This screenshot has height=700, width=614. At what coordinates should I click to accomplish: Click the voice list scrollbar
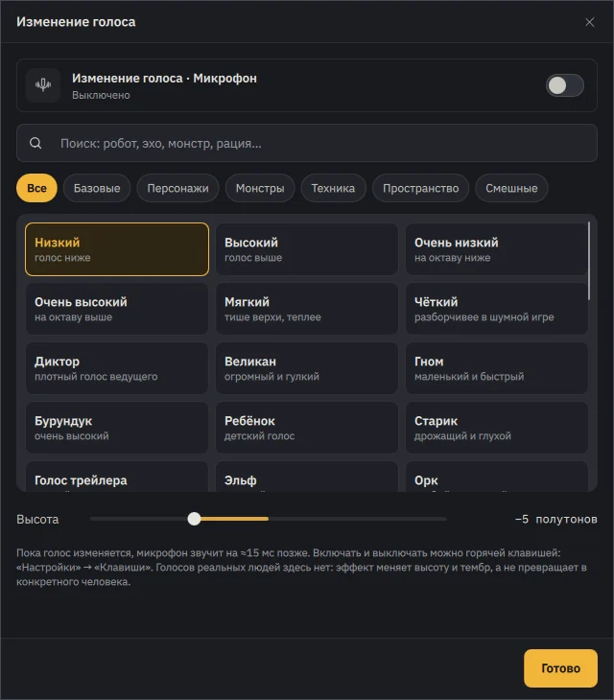click(x=589, y=261)
